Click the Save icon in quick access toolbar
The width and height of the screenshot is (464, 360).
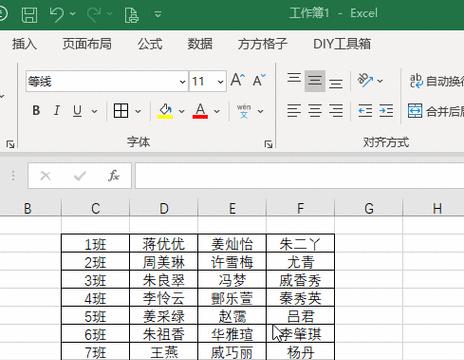point(30,15)
